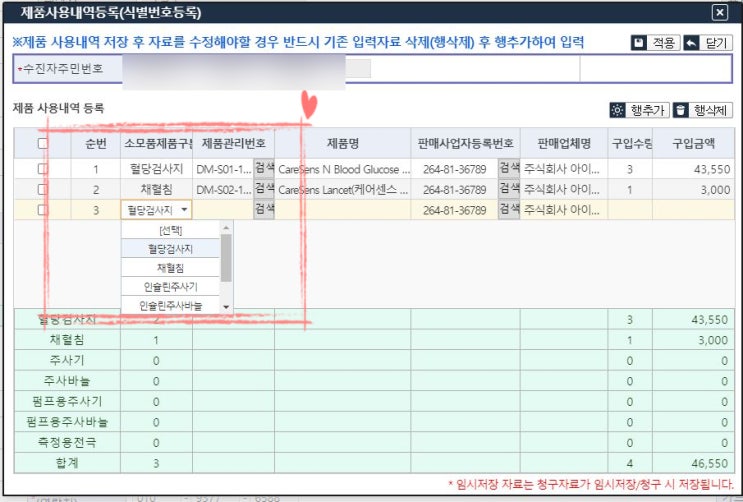Click summary row label 측정용전극
Viewport: 743px width, 502px height.
(x=67, y=442)
